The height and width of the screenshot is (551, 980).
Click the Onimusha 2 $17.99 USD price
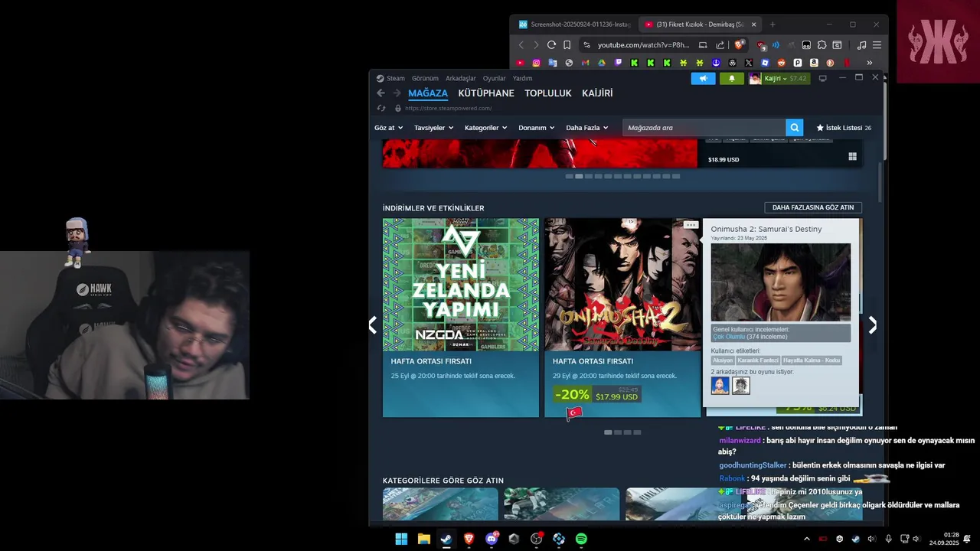pyautogui.click(x=617, y=396)
